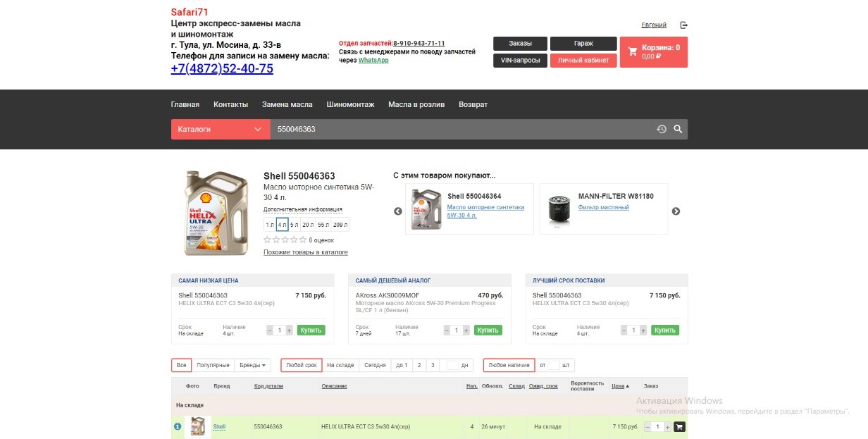Decrease quantity in Самая низкая цена card
The width and height of the screenshot is (868, 439).
coord(271,330)
